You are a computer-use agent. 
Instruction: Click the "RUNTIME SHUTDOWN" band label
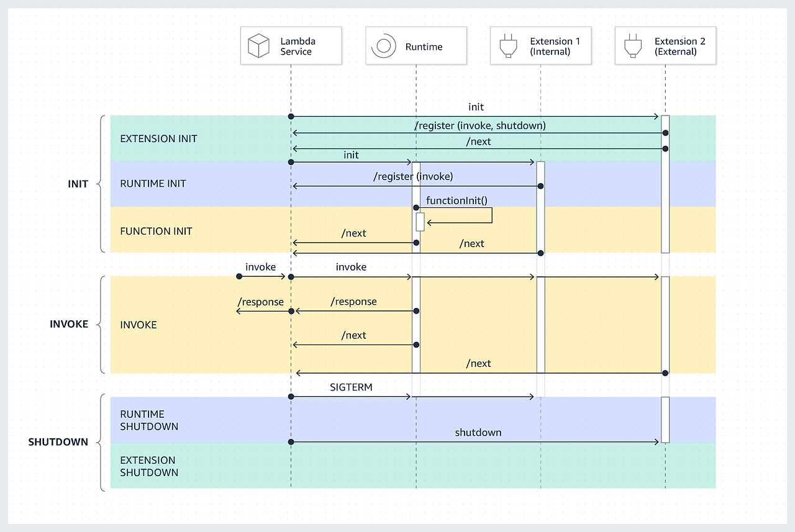click(x=149, y=420)
